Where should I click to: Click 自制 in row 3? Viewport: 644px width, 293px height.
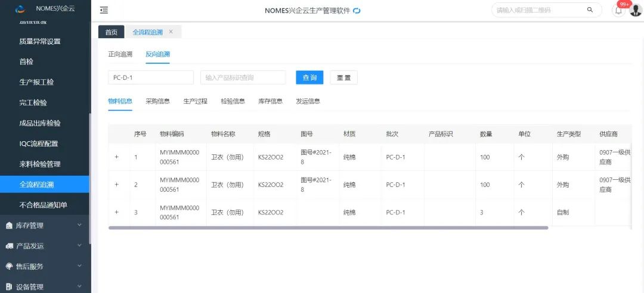click(x=563, y=212)
